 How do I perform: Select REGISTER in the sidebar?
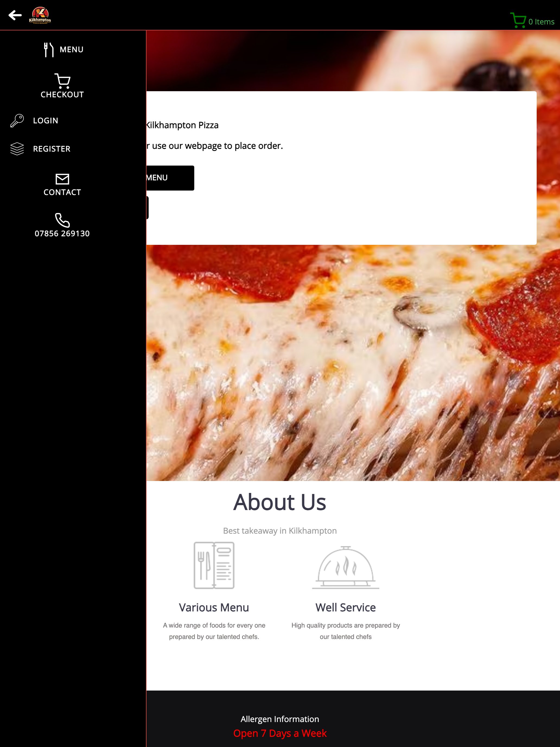(x=52, y=149)
